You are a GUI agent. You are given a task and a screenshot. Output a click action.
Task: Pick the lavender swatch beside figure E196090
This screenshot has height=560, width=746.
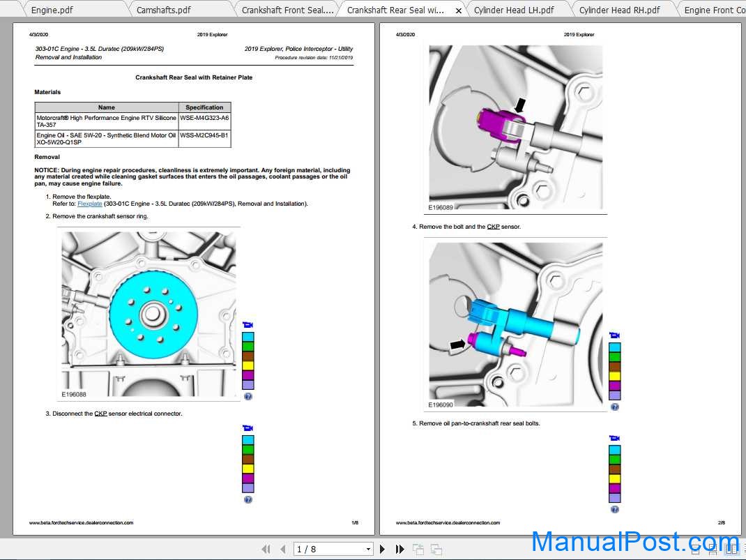pyautogui.click(x=615, y=395)
